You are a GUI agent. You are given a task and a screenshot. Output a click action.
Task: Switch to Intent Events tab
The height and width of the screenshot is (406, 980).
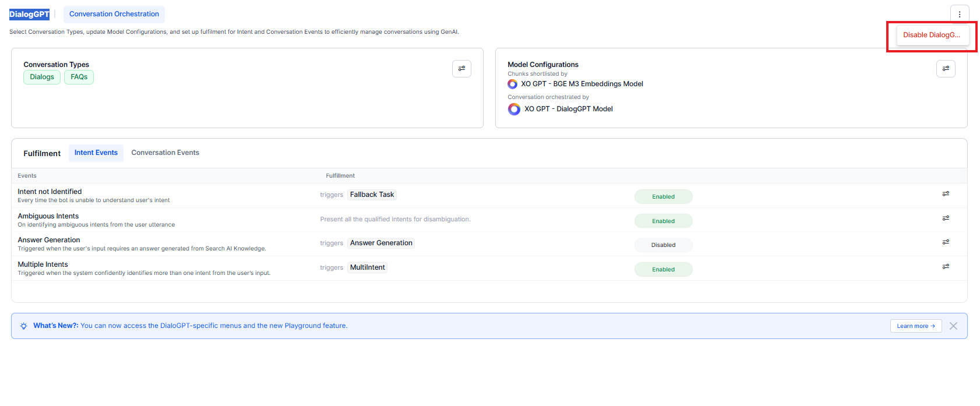click(96, 153)
